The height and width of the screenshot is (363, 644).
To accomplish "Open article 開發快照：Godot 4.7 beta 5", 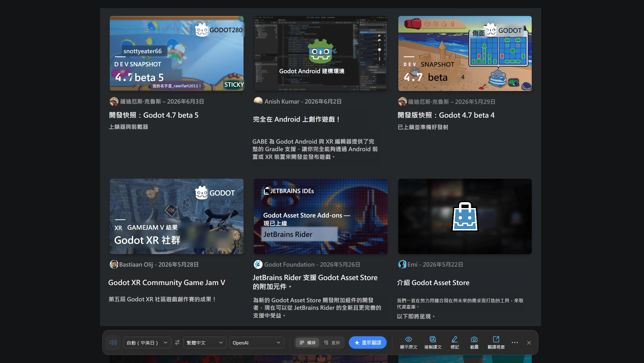I will [x=153, y=115].
